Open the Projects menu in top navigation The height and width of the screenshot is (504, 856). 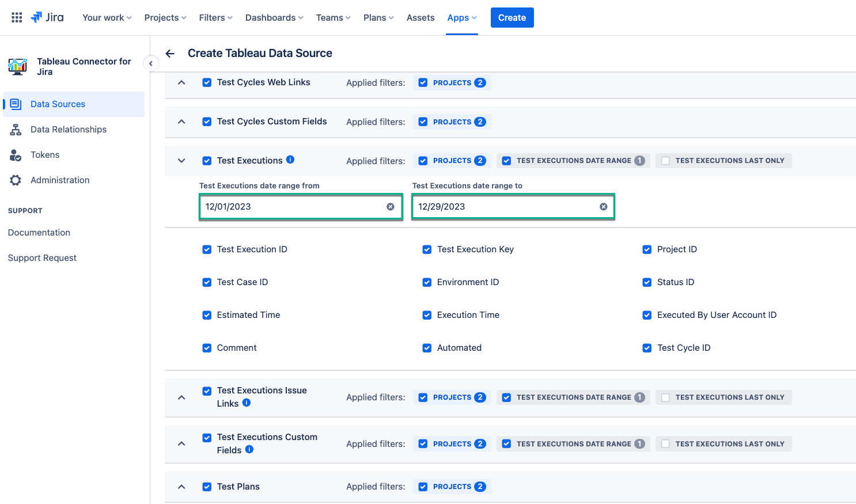(165, 18)
